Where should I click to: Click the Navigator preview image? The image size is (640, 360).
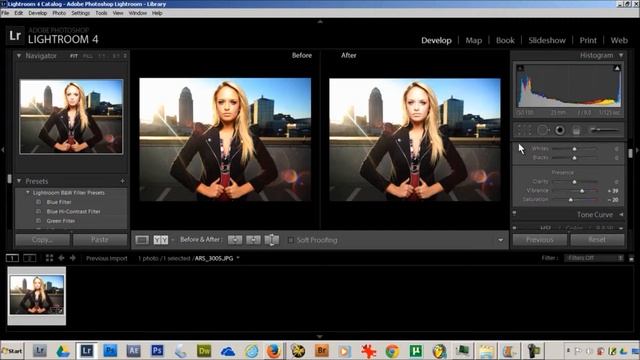[x=71, y=117]
